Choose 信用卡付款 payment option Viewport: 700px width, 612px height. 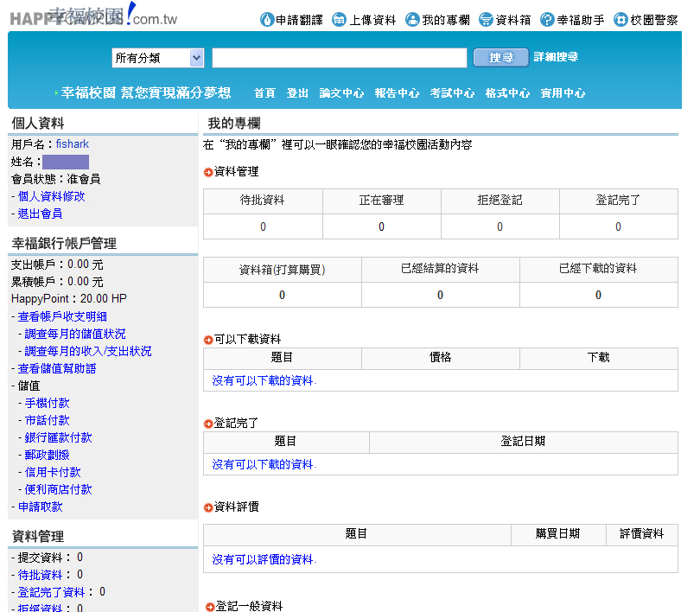tap(53, 472)
